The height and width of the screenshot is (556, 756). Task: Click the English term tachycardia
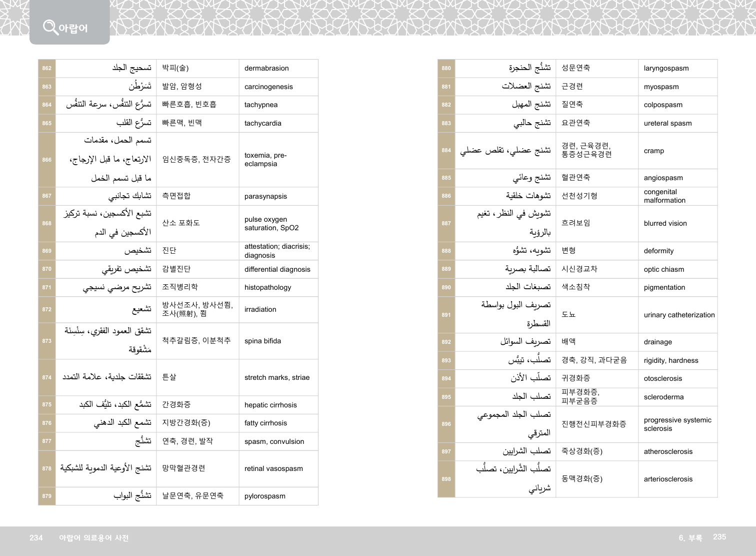point(262,124)
